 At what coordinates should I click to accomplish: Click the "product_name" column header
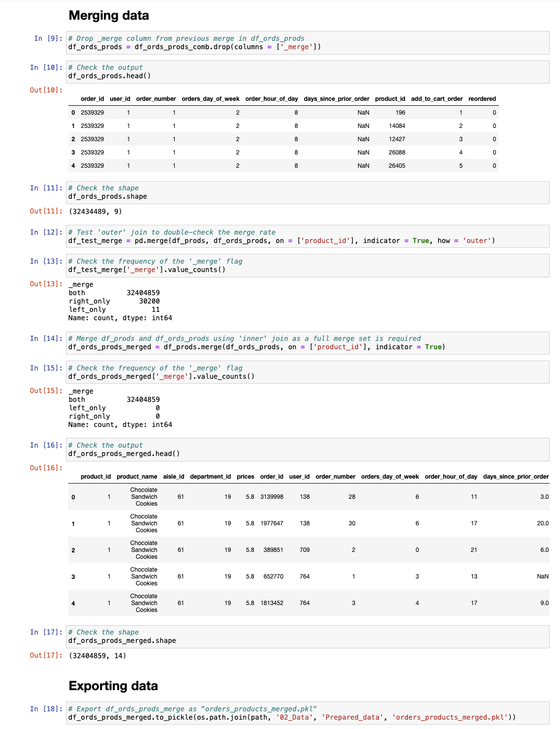pos(137,477)
